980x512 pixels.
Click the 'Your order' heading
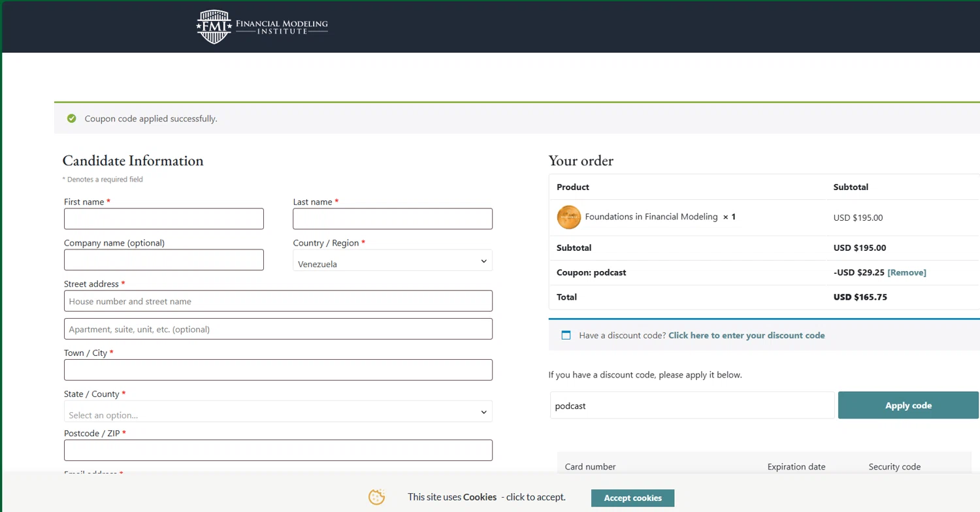coord(581,161)
